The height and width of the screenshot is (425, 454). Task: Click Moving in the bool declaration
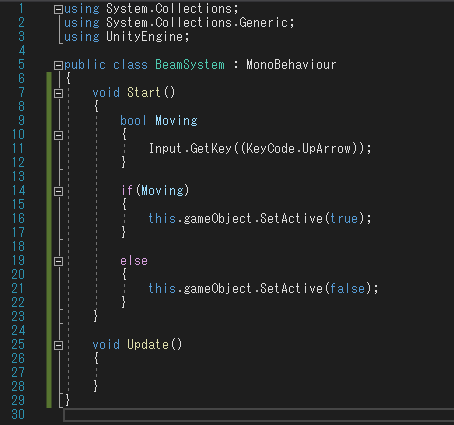coord(176,120)
